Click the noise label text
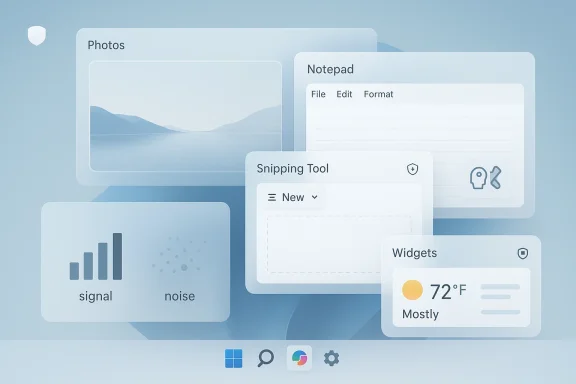 coord(180,296)
